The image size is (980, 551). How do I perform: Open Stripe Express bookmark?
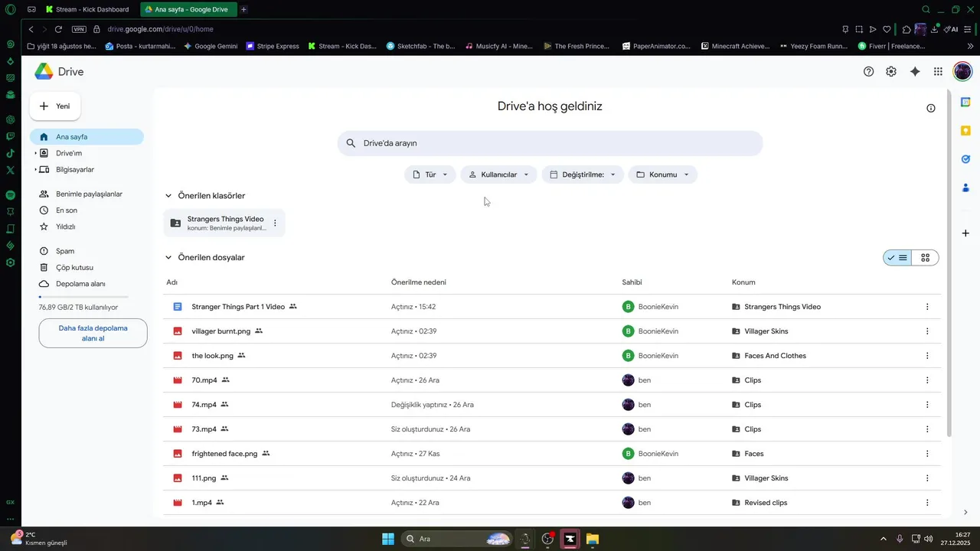(x=273, y=46)
